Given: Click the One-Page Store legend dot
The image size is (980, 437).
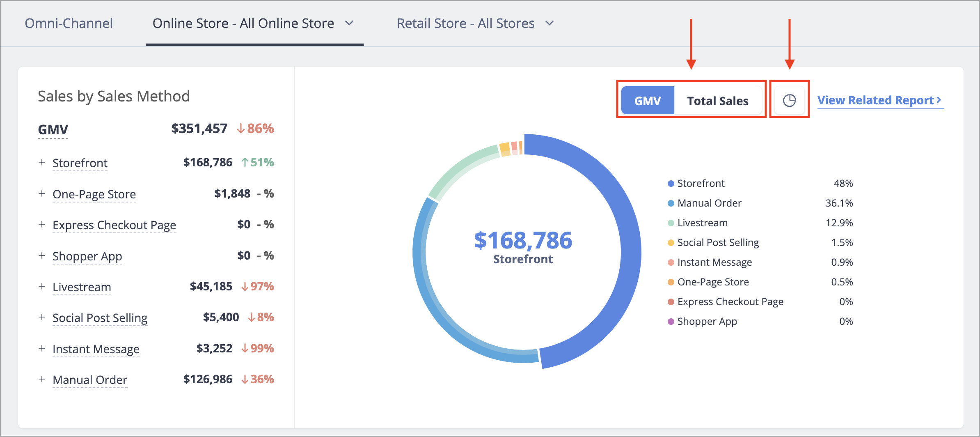Looking at the screenshot, I should coord(671,282).
